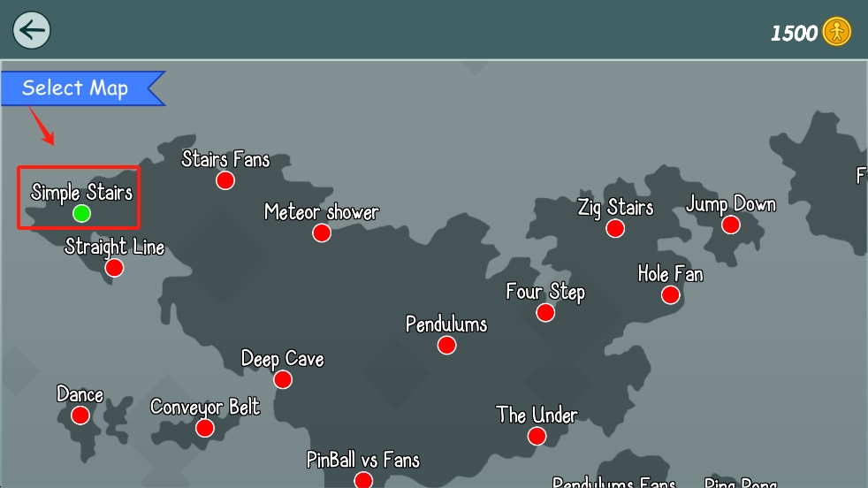Pick the Four Step map marker
Image resolution: width=868 pixels, height=488 pixels.
coord(545,312)
